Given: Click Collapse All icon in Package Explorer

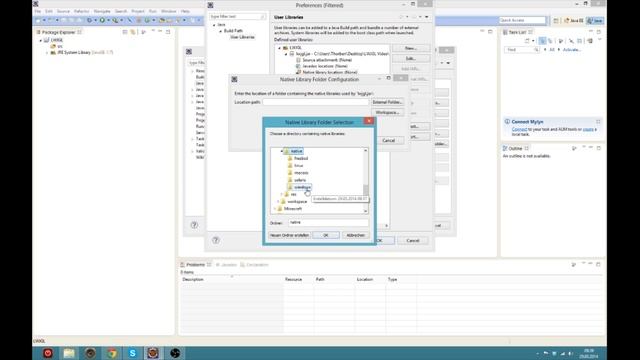Looking at the screenshot, I should (125, 32).
